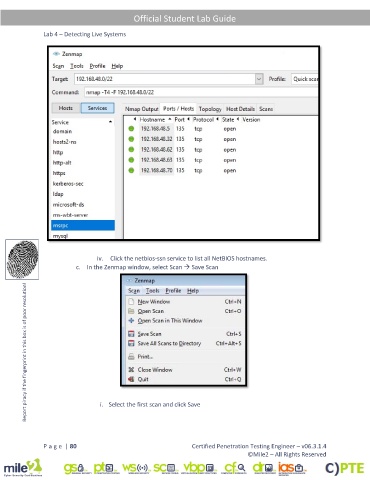Click the C)PTE logo in the footer
Viewport: 370px width, 480px height.
pyautogui.click(x=344, y=468)
